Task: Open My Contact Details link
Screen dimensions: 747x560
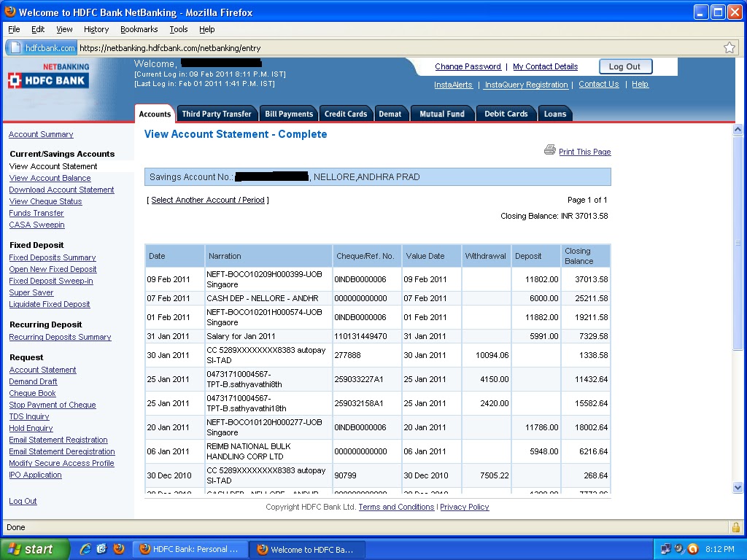Action: point(545,66)
